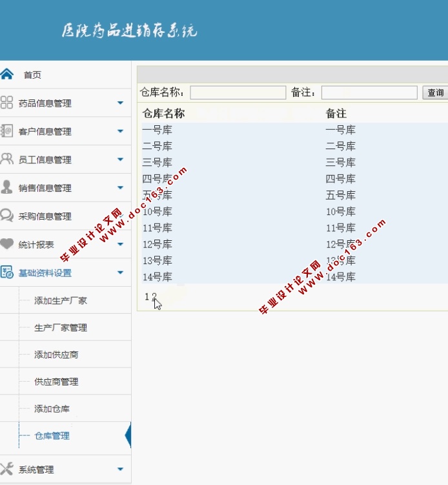Click the 客户信息管理 address book icon

[x=6, y=131]
